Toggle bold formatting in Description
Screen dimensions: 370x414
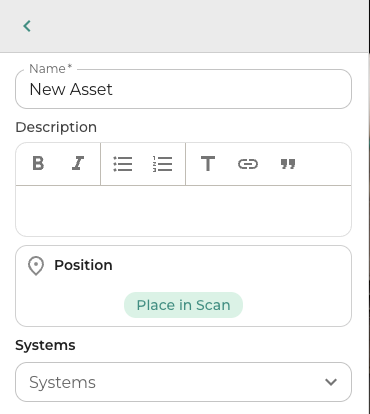38,164
